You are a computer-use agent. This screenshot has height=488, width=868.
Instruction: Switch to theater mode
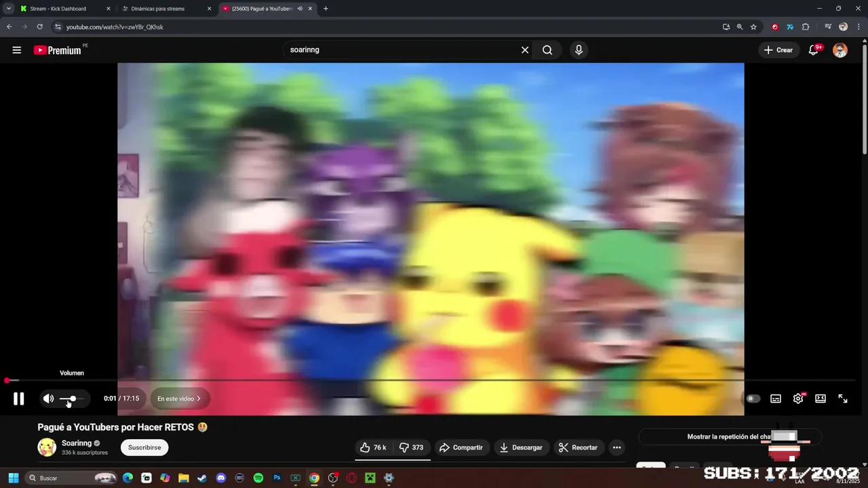coord(821,399)
